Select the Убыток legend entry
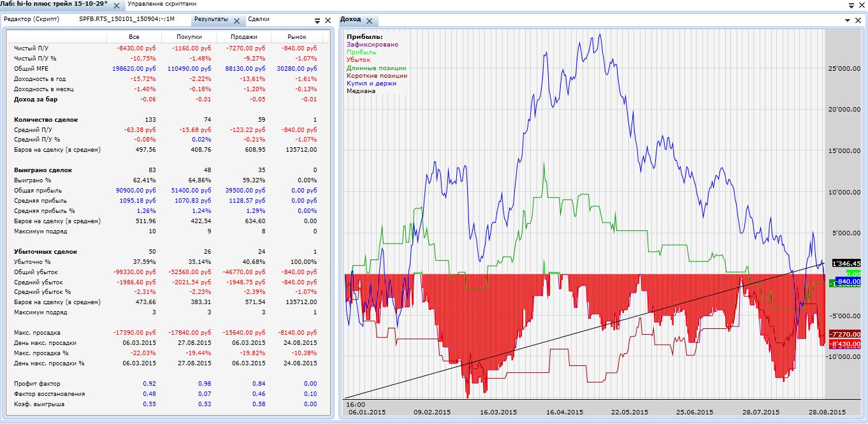 coord(358,60)
